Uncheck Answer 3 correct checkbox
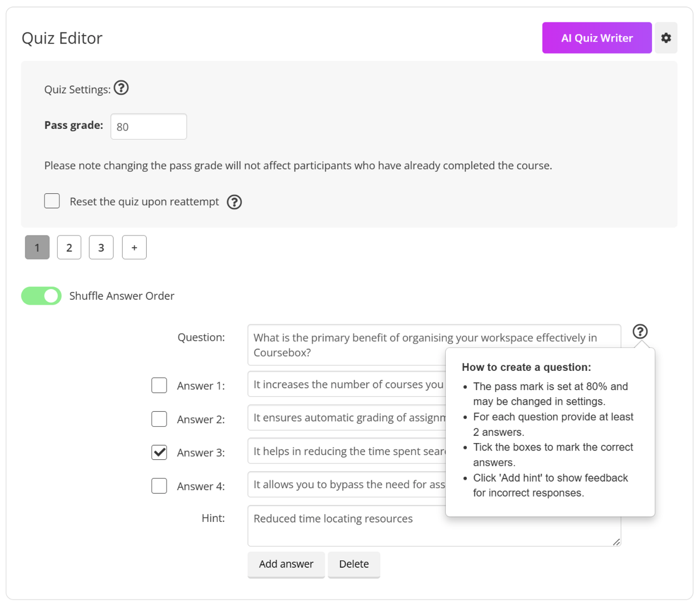 tap(159, 452)
